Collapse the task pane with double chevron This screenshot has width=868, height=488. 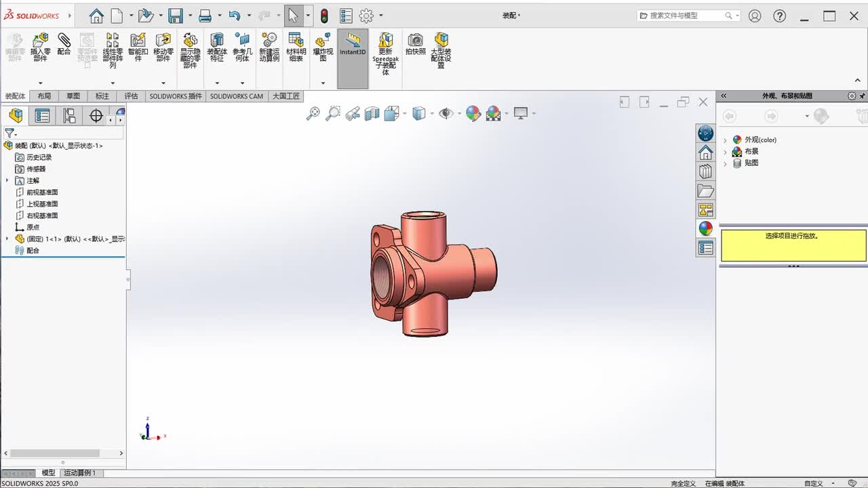pyautogui.click(x=724, y=96)
